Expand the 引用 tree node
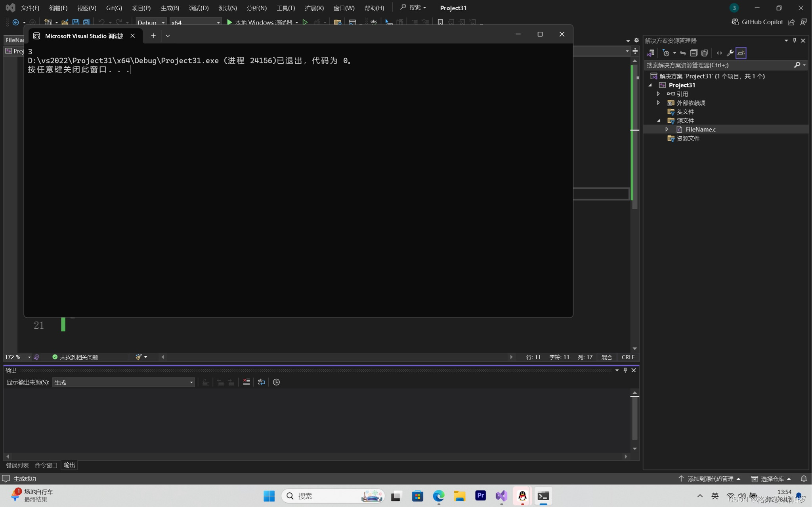The height and width of the screenshot is (507, 812). tap(659, 94)
